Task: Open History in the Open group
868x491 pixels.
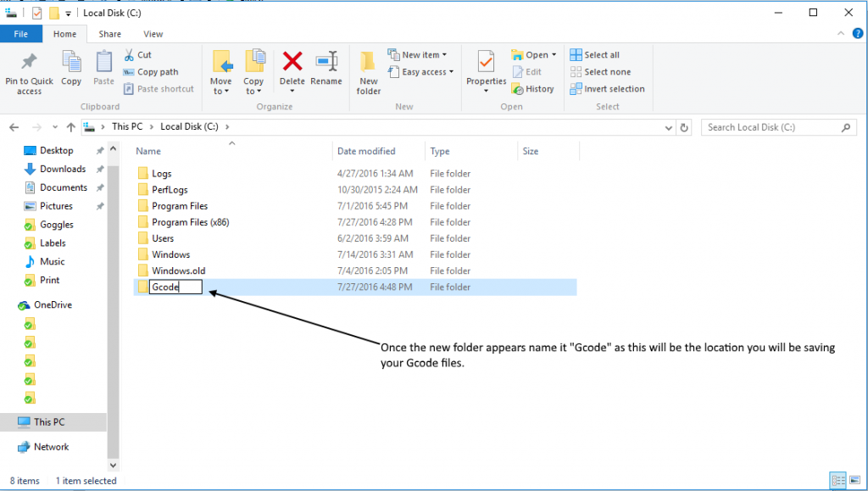Action: pos(532,89)
